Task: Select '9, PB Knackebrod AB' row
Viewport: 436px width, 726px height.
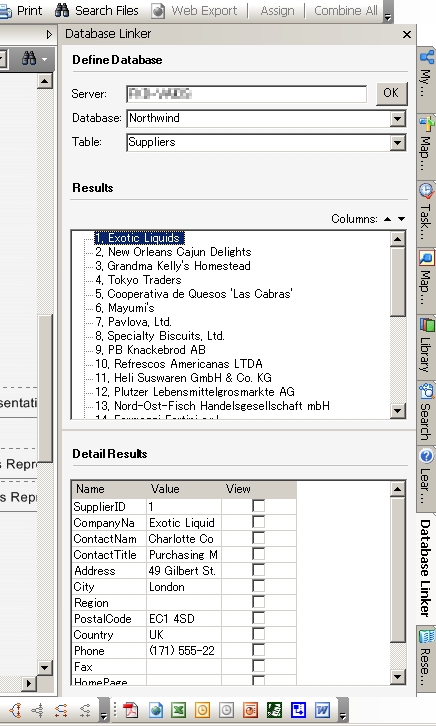Action: [150, 350]
